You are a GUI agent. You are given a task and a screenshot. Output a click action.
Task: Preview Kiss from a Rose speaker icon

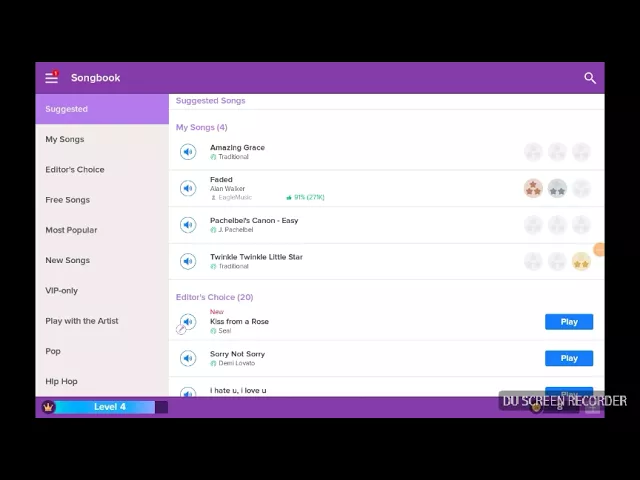coord(188,322)
